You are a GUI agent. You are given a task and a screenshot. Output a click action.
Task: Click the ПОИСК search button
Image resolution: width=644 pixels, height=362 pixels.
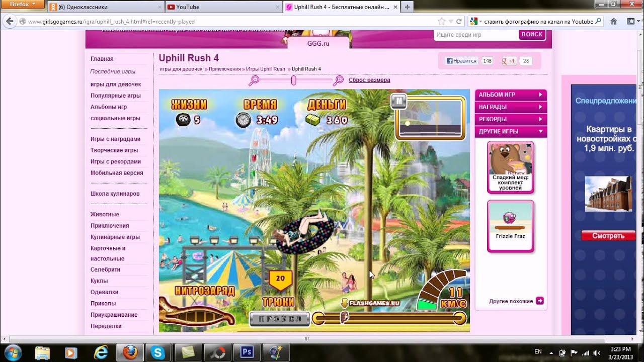point(532,35)
